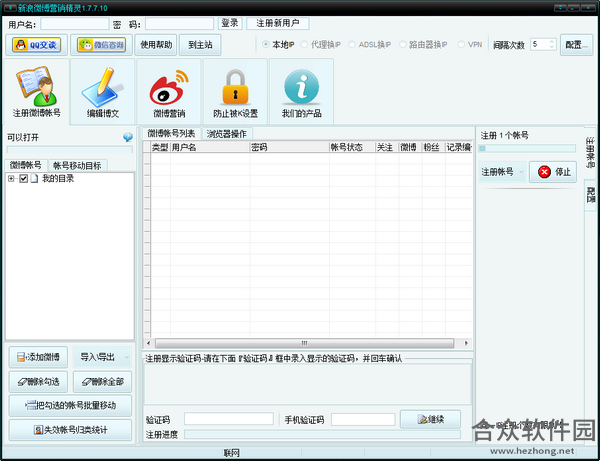Click 失效帐号归类统计 button
The width and height of the screenshot is (600, 461).
tap(70, 430)
